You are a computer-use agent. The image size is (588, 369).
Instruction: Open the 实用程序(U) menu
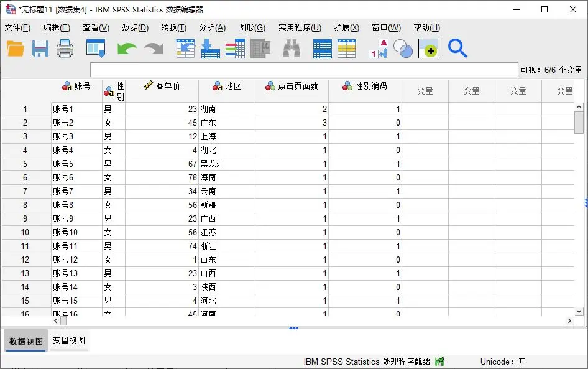point(300,28)
